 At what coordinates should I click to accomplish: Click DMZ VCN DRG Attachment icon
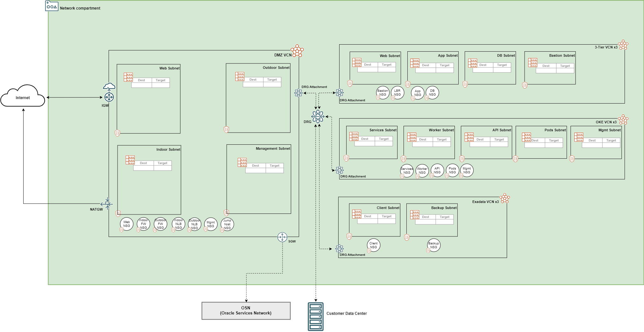[x=298, y=93]
